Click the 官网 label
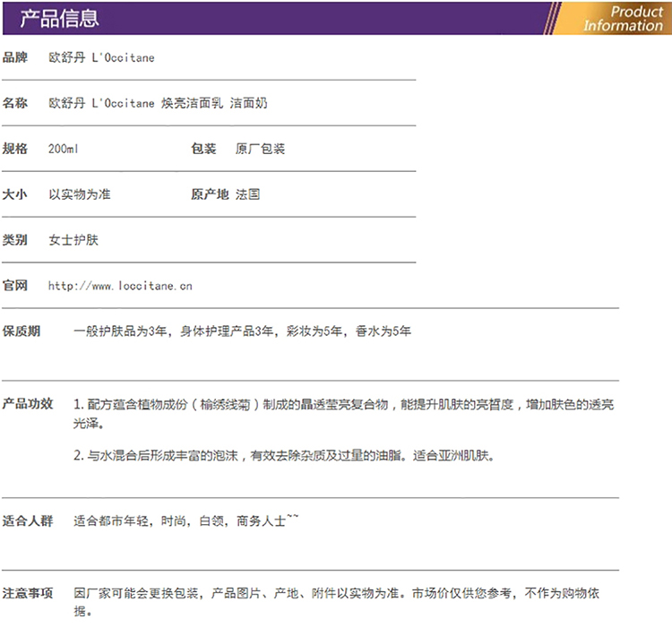The height and width of the screenshot is (636, 672). pyautogui.click(x=15, y=286)
